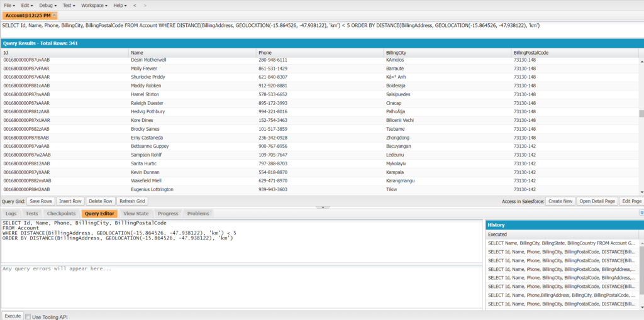Click the Salsipuedes city cell
Image resolution: width=644 pixels, height=320 pixels.
pyautogui.click(x=447, y=94)
